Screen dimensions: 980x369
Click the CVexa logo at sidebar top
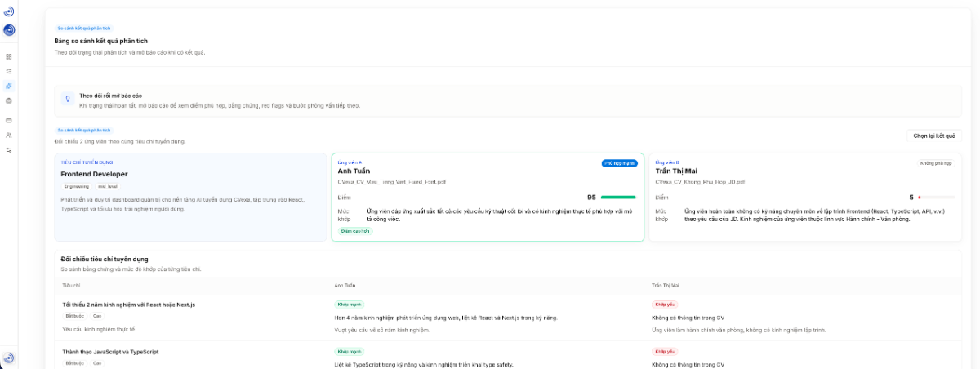9,11
